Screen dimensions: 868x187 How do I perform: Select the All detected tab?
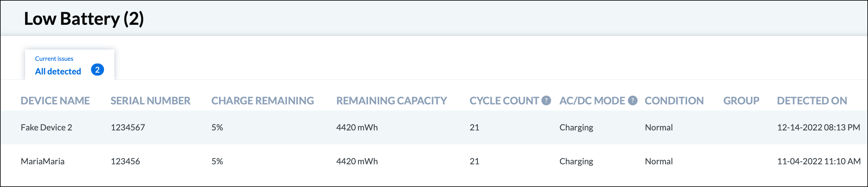point(70,65)
